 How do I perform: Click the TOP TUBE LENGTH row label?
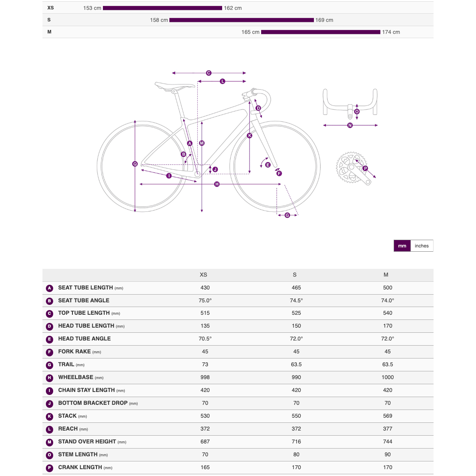84,313
